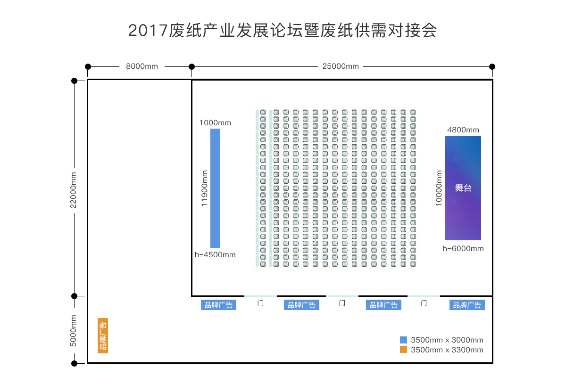566x392 pixels.
Task: Click the third blue 品牌广告 label from left
Action: tap(384, 305)
